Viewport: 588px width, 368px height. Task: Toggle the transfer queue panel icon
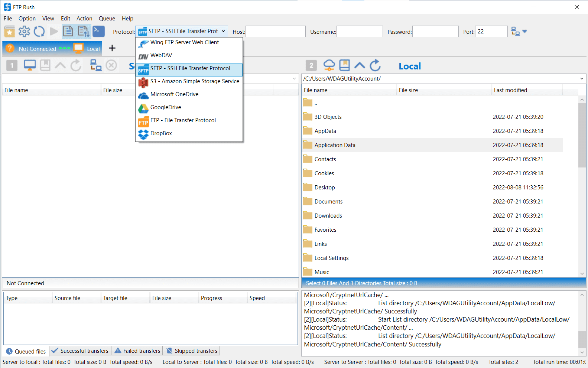83,32
